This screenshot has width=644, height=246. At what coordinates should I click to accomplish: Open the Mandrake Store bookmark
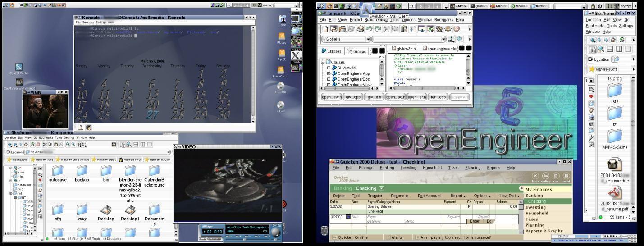click(x=41, y=159)
